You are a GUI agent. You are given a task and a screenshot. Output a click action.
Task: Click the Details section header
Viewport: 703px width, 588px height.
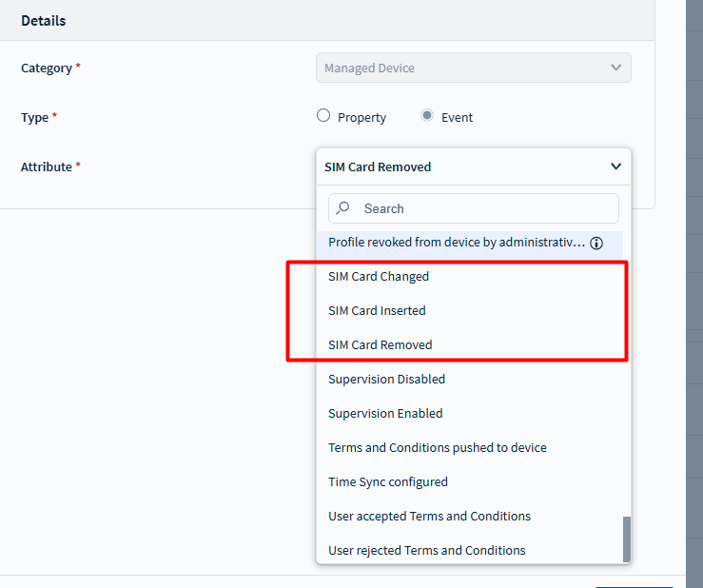click(x=44, y=20)
